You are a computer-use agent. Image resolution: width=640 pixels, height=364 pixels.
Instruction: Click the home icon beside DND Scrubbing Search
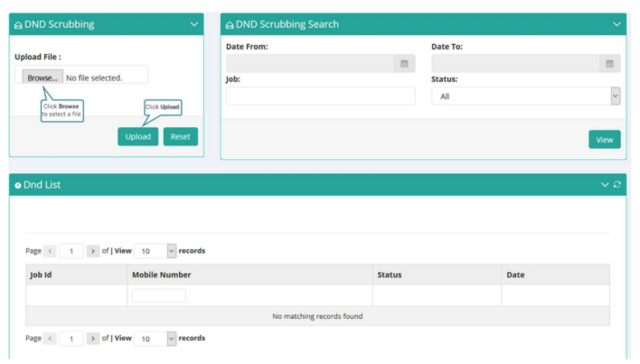point(230,25)
